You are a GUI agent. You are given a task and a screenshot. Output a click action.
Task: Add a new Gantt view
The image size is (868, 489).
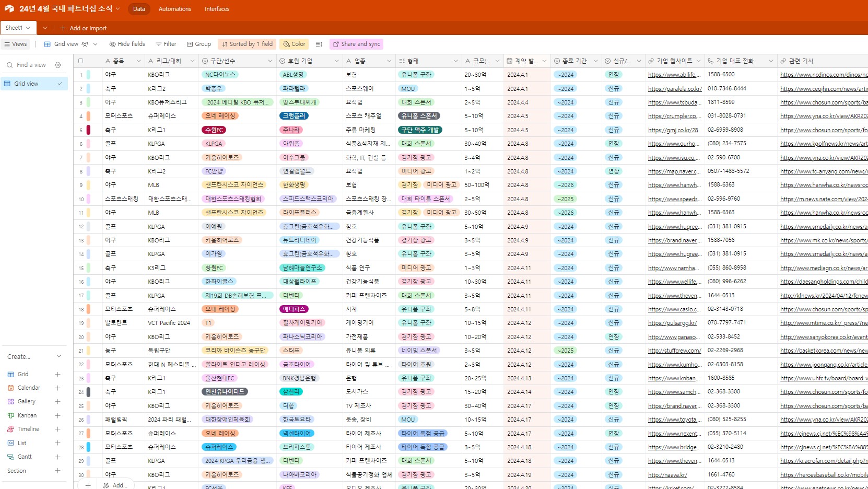pyautogui.click(x=57, y=457)
